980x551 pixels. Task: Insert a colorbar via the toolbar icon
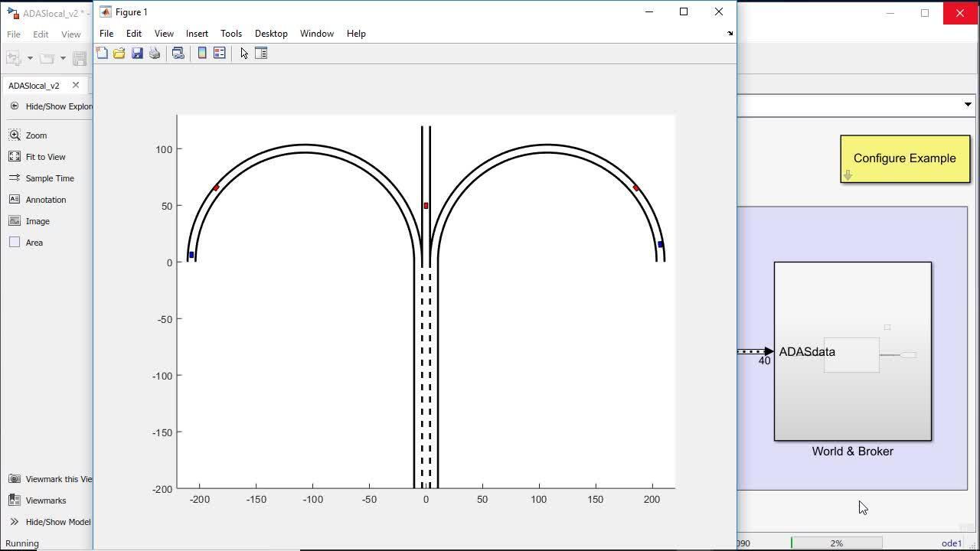[x=202, y=53]
